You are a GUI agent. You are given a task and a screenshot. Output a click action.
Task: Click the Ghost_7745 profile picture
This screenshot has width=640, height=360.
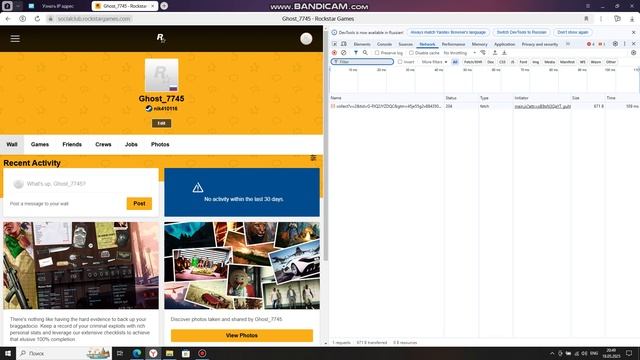coord(162,75)
